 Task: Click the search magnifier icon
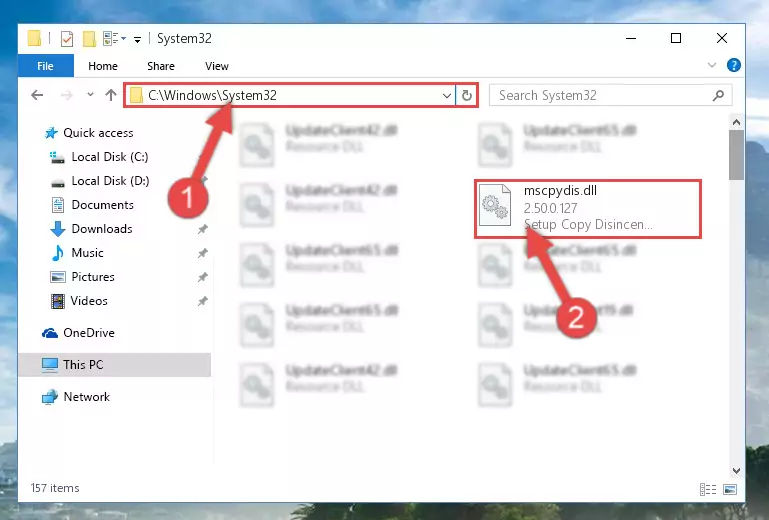pos(718,95)
